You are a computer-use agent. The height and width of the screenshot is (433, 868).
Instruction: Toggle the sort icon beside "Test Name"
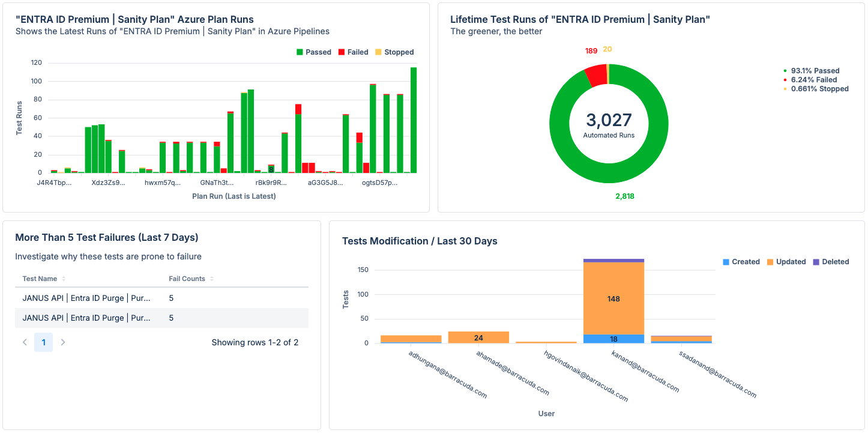pyautogui.click(x=65, y=278)
